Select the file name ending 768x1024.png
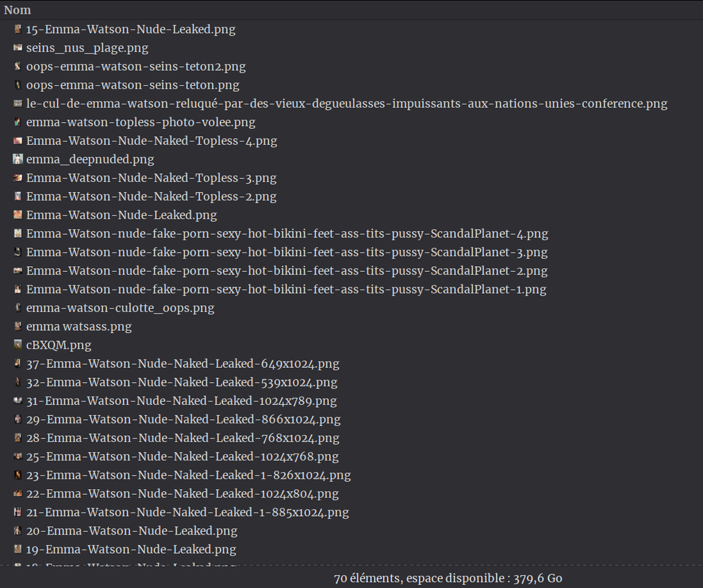This screenshot has width=703, height=588. point(183,438)
